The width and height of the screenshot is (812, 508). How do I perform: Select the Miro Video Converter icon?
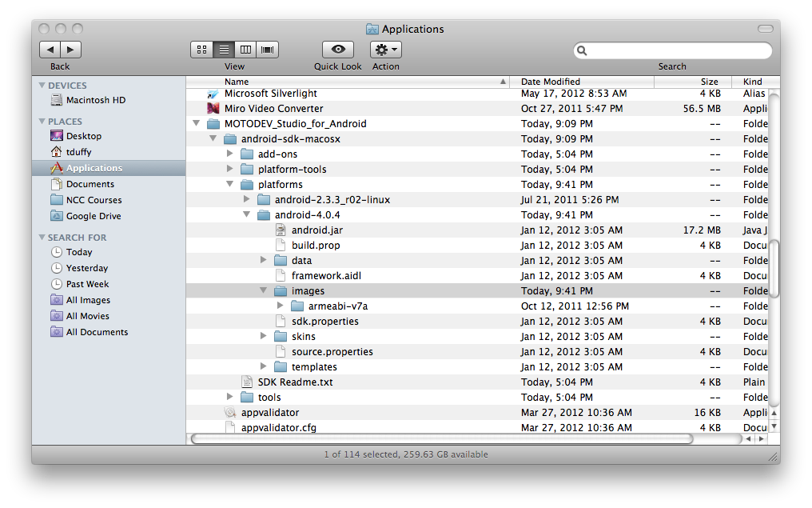coord(213,108)
